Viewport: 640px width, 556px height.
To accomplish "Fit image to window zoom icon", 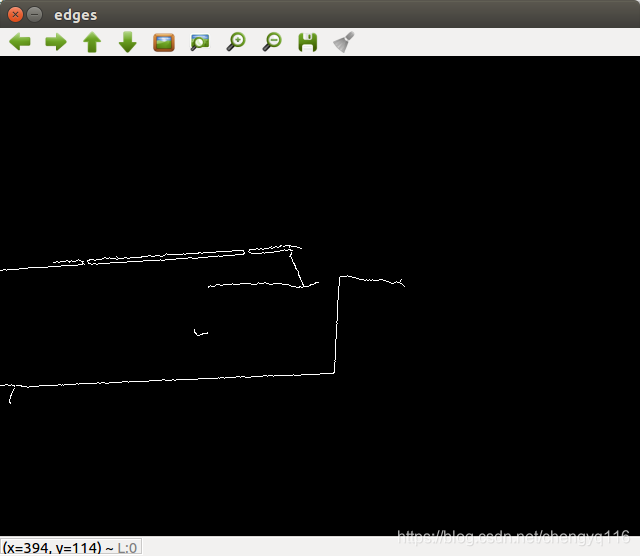I will point(200,42).
